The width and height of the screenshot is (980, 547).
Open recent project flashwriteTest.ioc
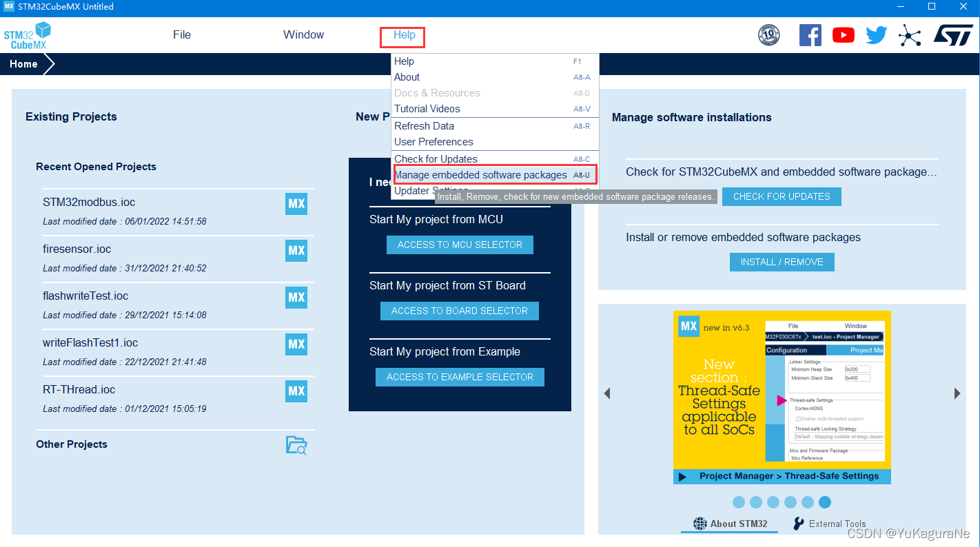coord(85,296)
